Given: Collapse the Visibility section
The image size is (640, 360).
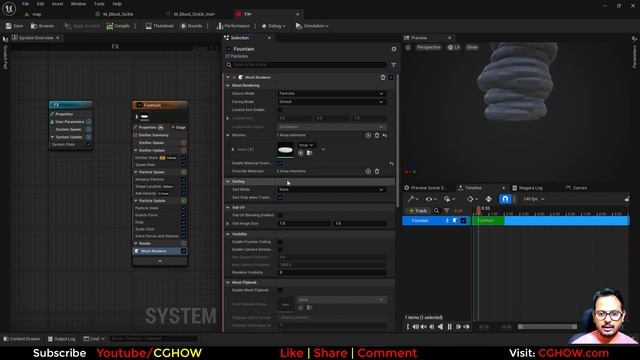Looking at the screenshot, I should pos(228,234).
